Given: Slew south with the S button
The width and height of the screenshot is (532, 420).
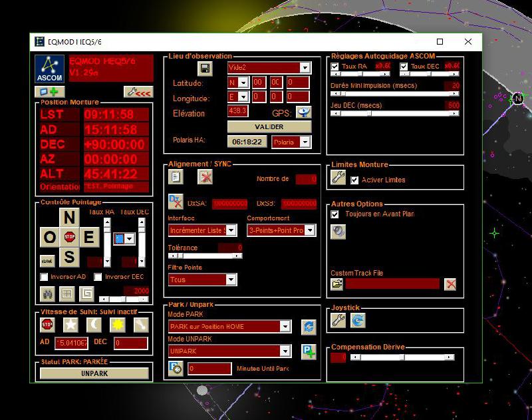Looking at the screenshot, I should pos(70,257).
